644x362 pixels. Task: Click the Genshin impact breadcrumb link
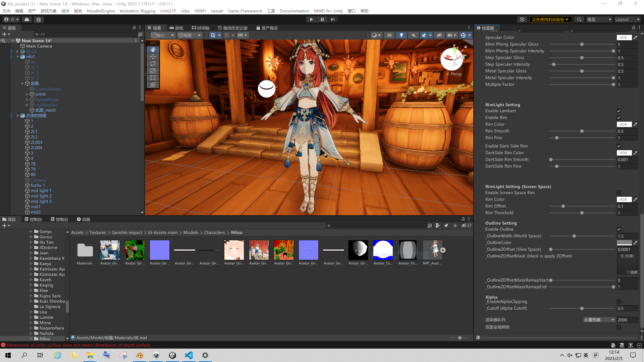(x=127, y=233)
